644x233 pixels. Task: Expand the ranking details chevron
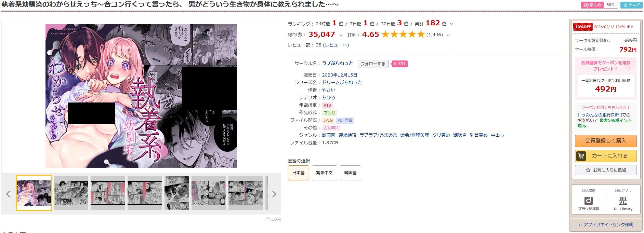(452, 24)
